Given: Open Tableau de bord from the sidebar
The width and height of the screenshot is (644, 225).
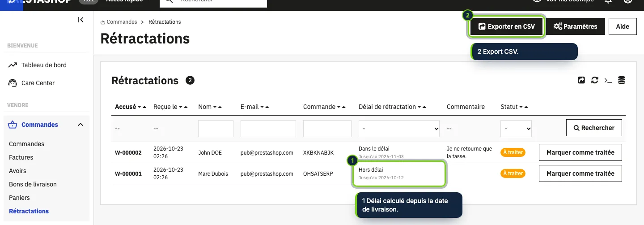Looking at the screenshot, I should tap(44, 65).
